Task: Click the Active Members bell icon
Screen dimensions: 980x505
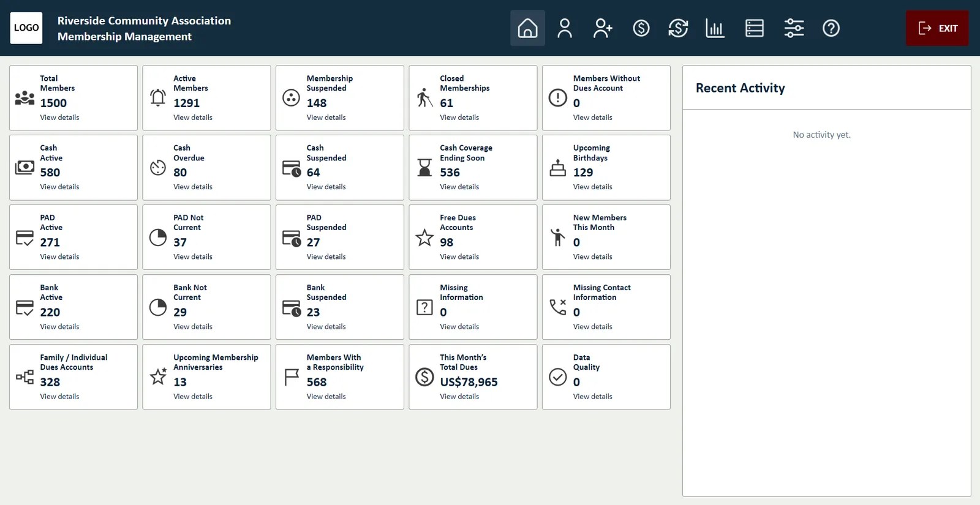Action: 158,98
